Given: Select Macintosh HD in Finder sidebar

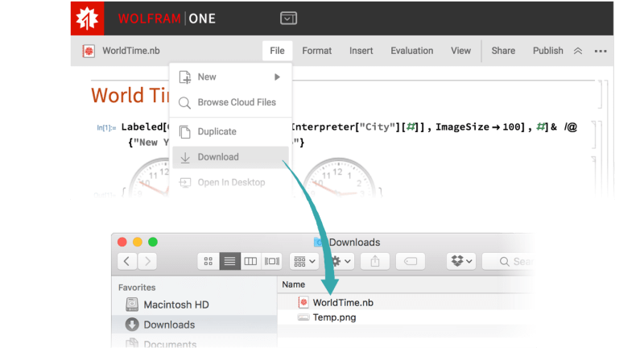Looking at the screenshot, I should tap(194, 304).
